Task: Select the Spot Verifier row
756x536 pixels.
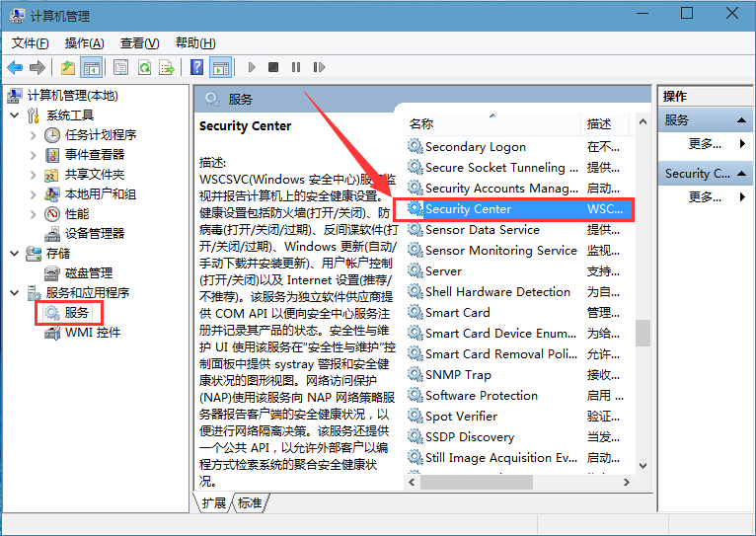Action: (x=519, y=417)
